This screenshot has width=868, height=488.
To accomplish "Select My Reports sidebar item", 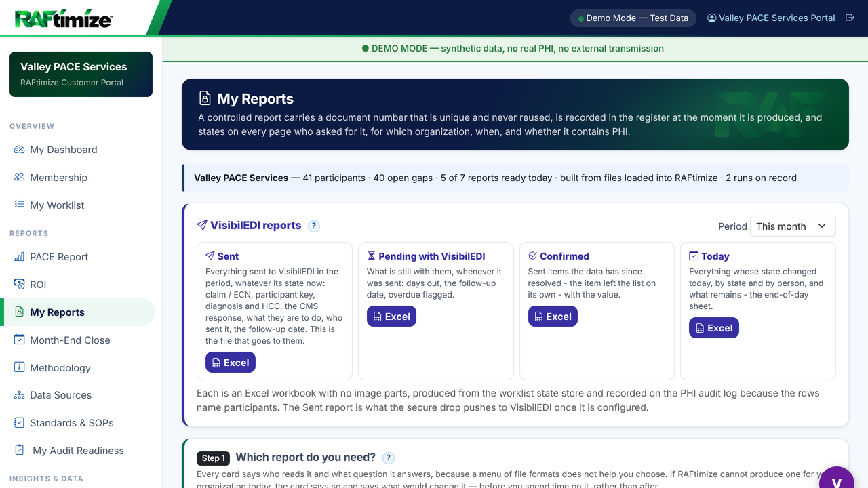I will [77, 312].
